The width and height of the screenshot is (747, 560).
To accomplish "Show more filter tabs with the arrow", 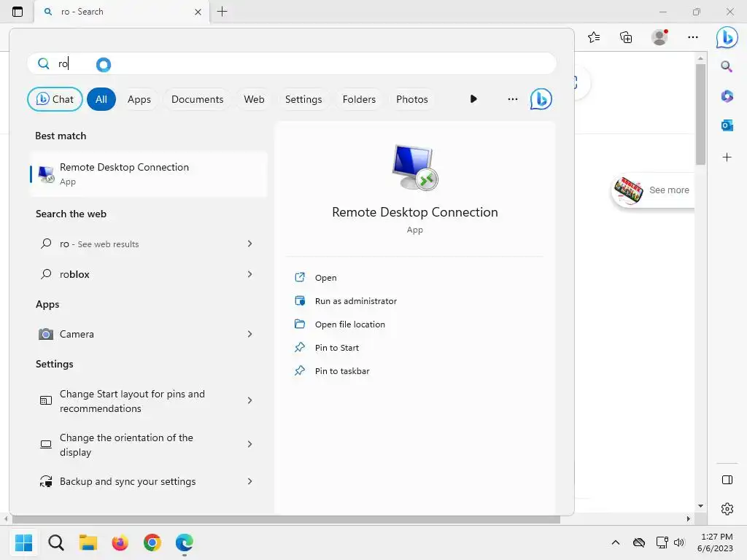I will tap(473, 99).
